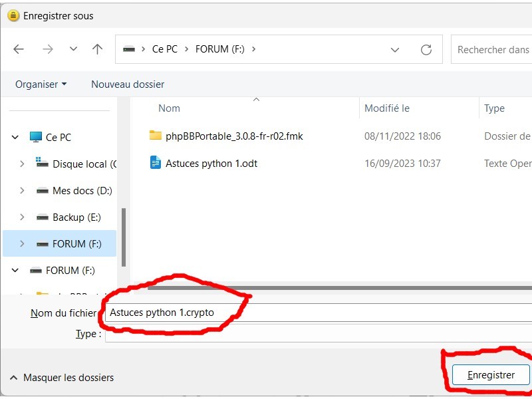Collapse the Ce PC tree node
532x399 pixels.
click(15, 137)
